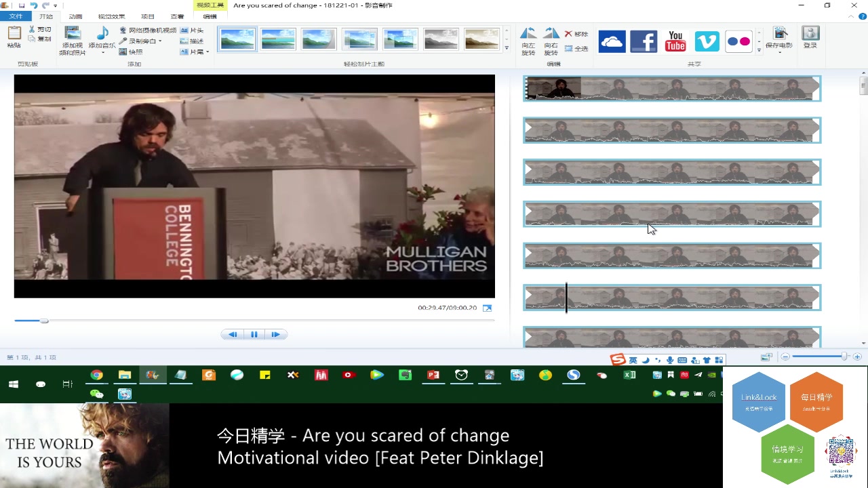Click the Copy (复制) icon
Screen dimensions: 868x488
(x=32, y=39)
